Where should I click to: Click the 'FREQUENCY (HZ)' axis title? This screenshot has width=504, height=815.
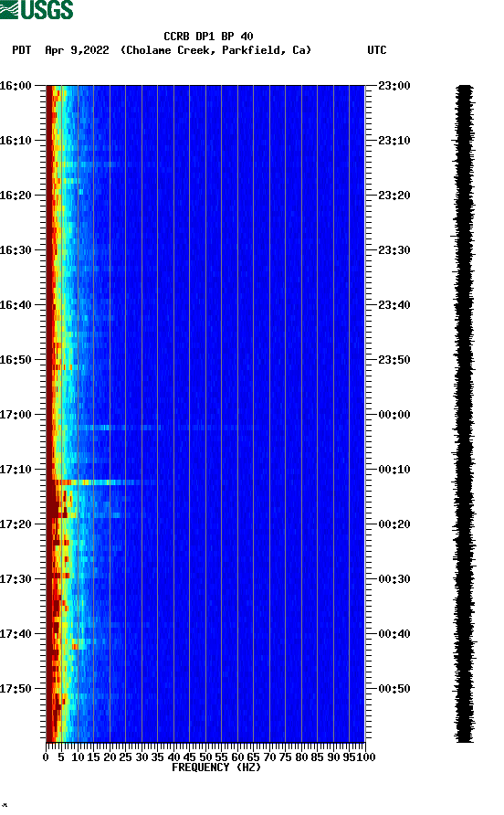[x=216, y=767]
